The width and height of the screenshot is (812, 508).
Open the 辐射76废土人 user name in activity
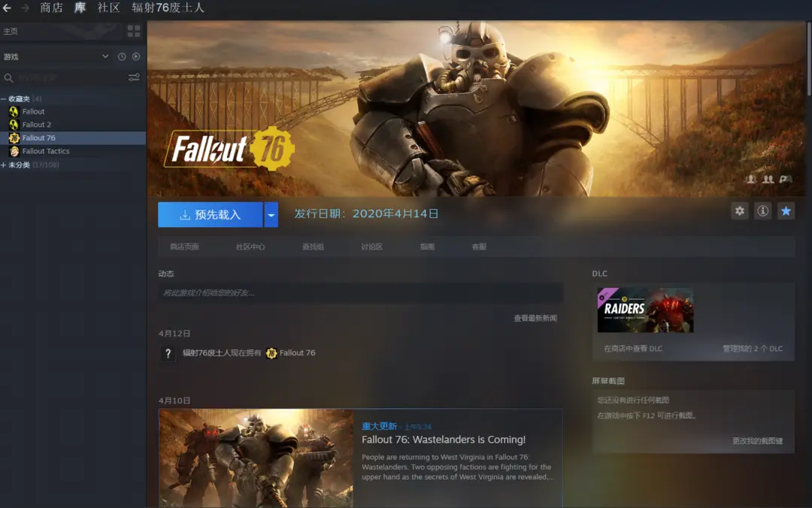(208, 352)
